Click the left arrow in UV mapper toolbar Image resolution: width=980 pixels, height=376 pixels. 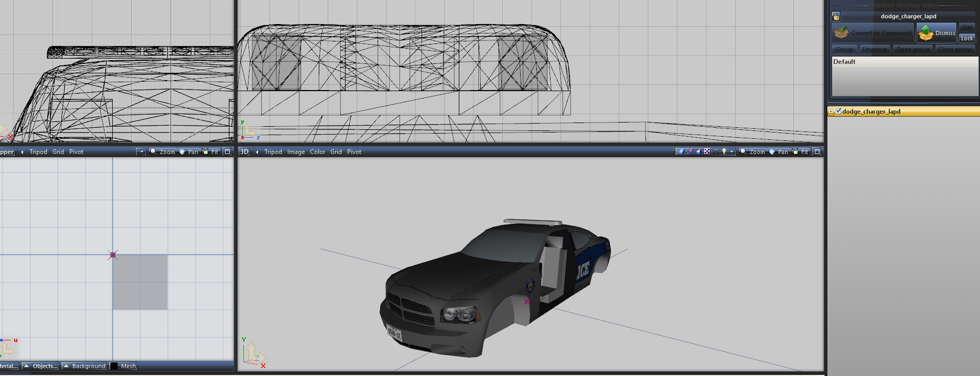[x=22, y=152]
